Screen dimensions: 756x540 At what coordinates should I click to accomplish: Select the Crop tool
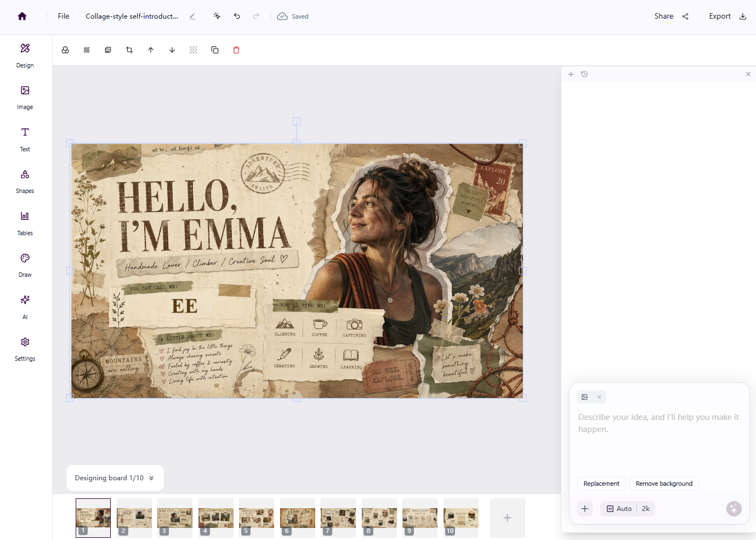(129, 50)
